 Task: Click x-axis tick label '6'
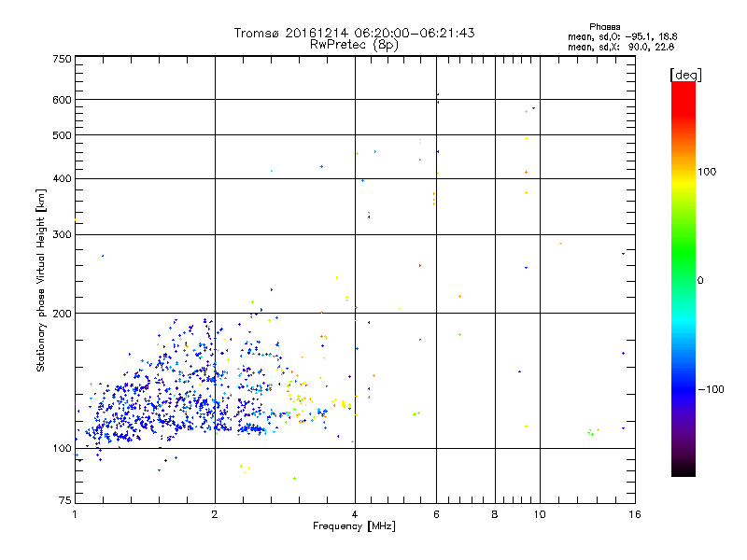436,514
